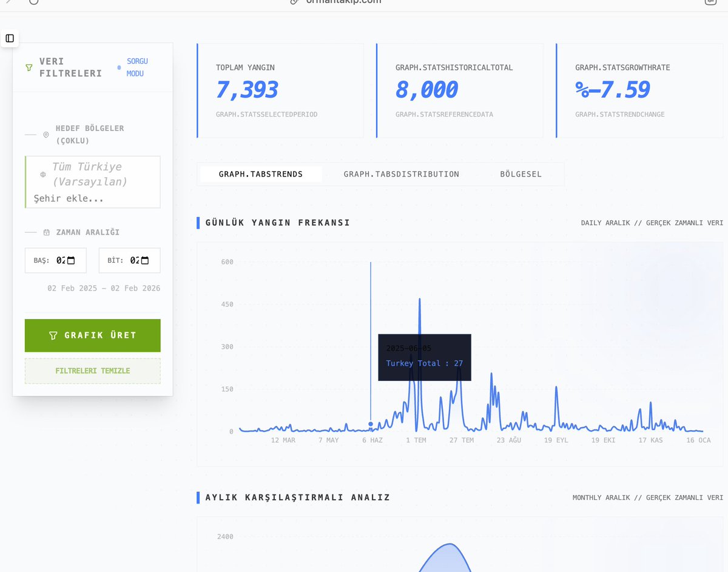Viewport: 728px width, 572px height.
Task: Click the %-7.59 growth rate value
Action: click(x=612, y=90)
